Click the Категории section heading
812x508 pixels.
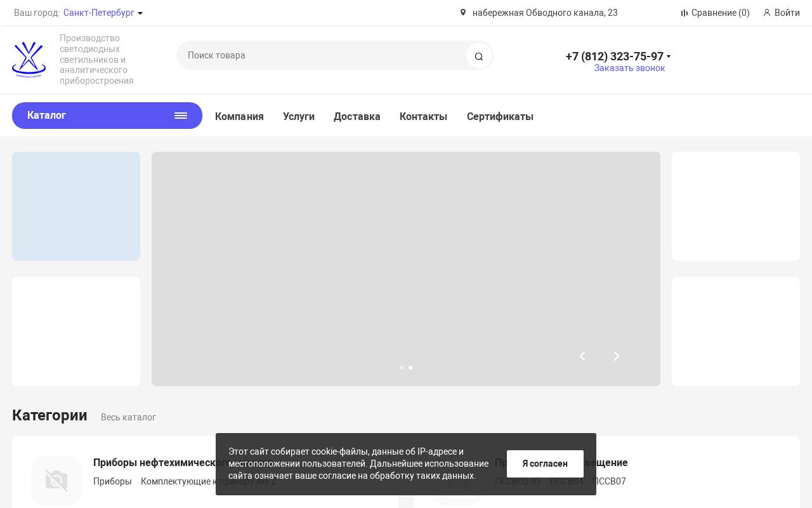tap(49, 415)
